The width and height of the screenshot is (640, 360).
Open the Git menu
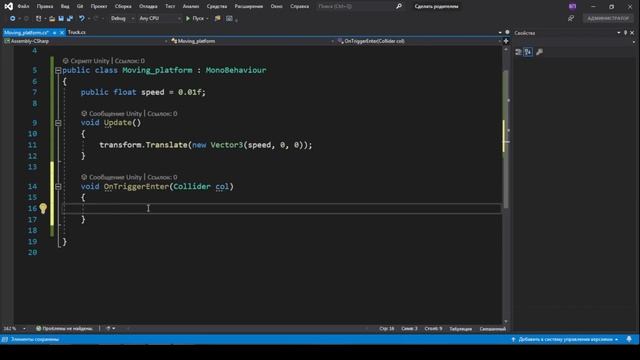80,7
